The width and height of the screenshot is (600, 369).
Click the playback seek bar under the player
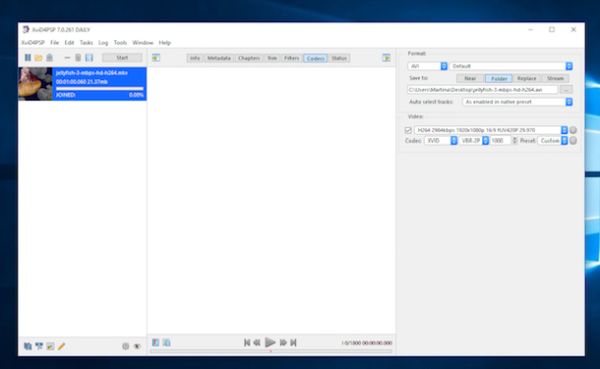(271, 351)
